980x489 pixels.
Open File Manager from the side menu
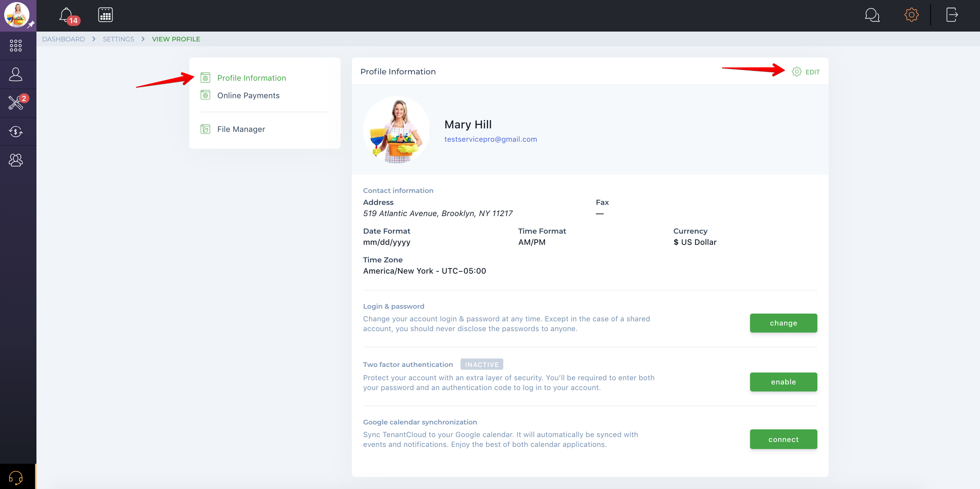[x=241, y=129]
